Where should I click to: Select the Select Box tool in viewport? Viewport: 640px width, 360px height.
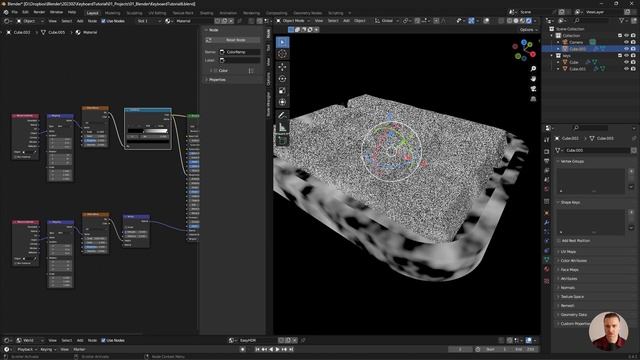click(x=282, y=42)
